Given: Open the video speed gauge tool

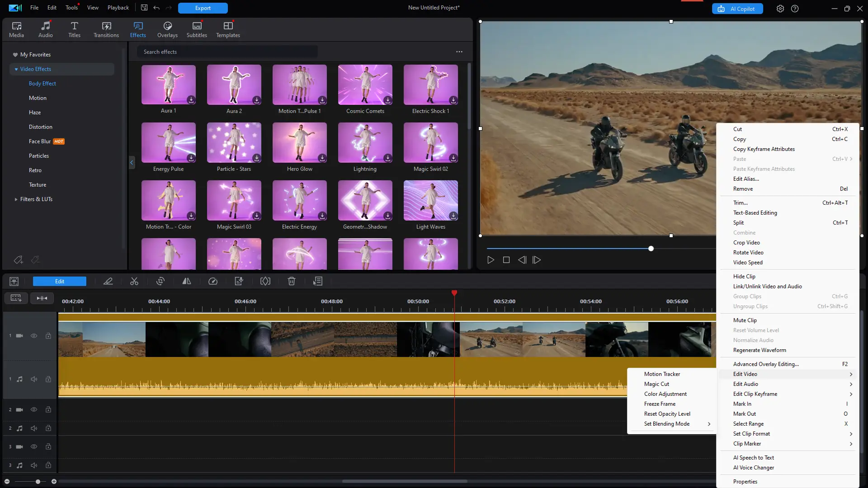Looking at the screenshot, I should 213,281.
